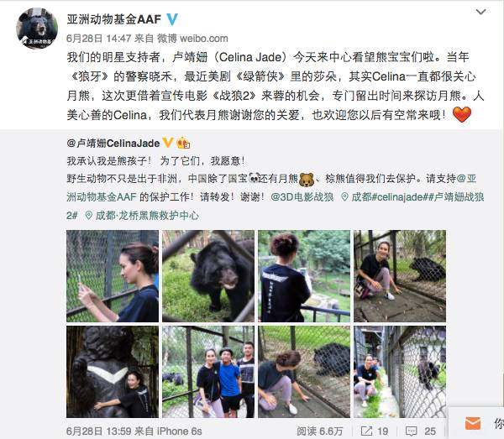Click the repost share icon showing 19

366,431
